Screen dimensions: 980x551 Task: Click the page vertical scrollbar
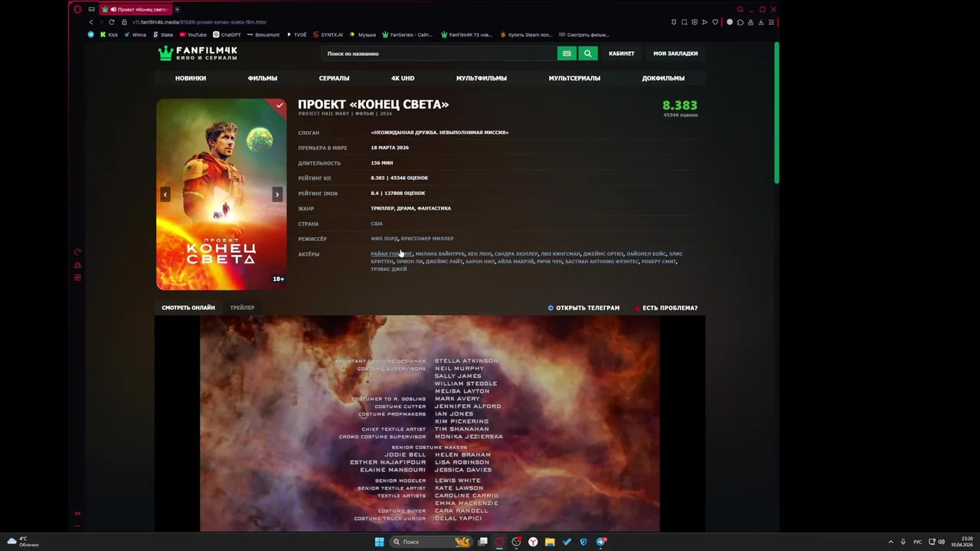pyautogui.click(x=776, y=113)
